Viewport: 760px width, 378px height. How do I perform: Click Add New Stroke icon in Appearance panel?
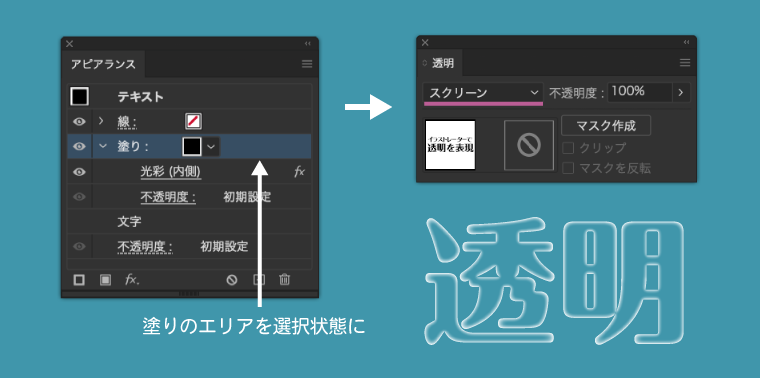coord(79,280)
